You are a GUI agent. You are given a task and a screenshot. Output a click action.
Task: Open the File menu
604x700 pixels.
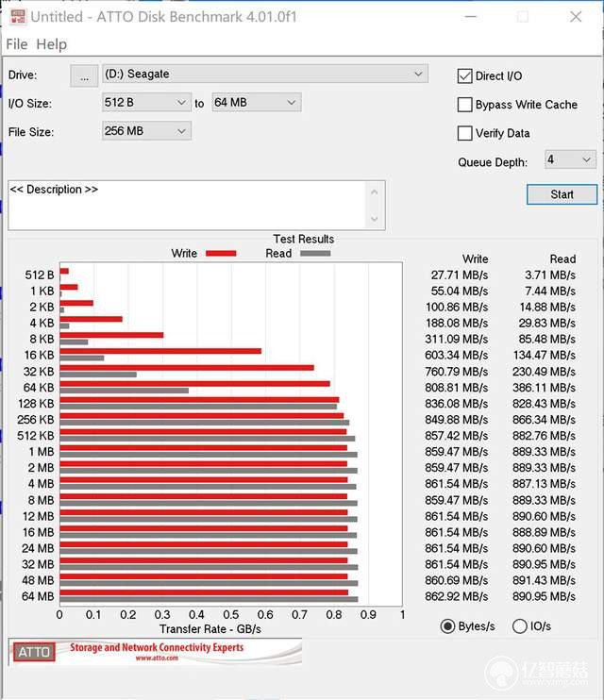[x=17, y=44]
